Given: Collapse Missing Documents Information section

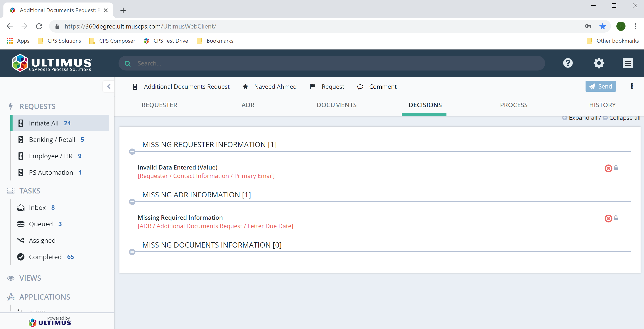Looking at the screenshot, I should [132, 252].
